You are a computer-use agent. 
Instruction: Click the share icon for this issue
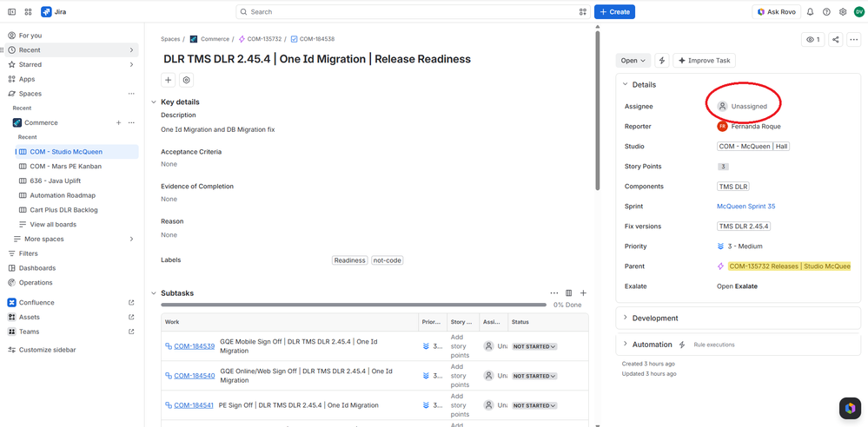[x=836, y=39]
